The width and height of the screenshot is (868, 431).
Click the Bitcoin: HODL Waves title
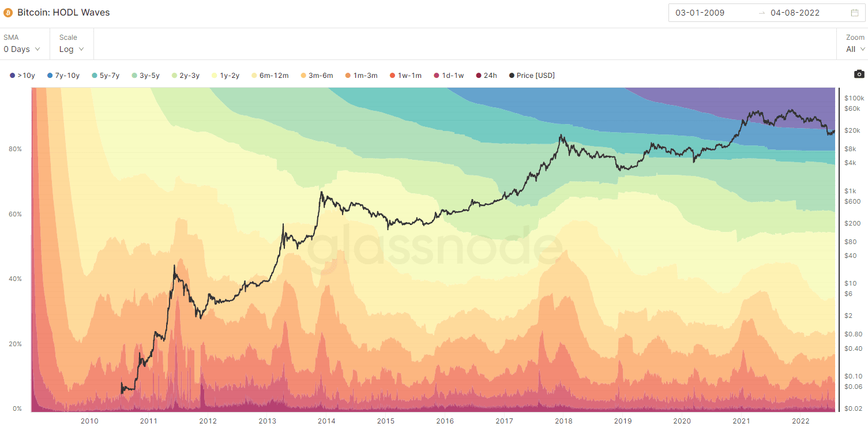click(63, 12)
